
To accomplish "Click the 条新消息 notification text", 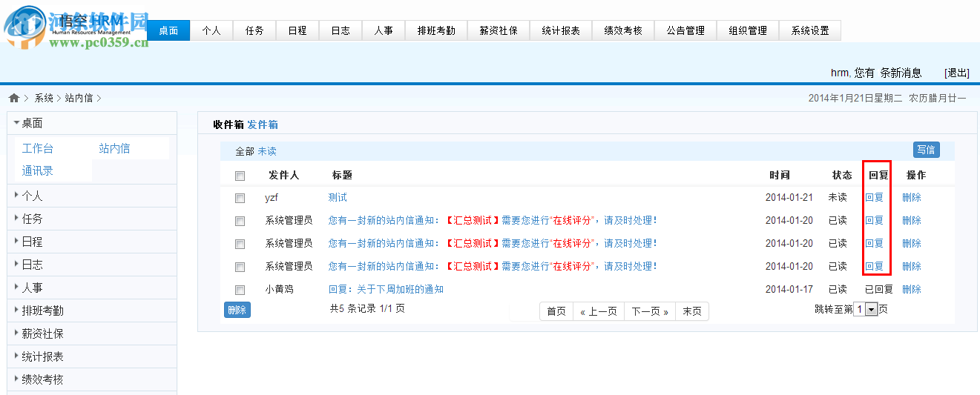I will [901, 73].
